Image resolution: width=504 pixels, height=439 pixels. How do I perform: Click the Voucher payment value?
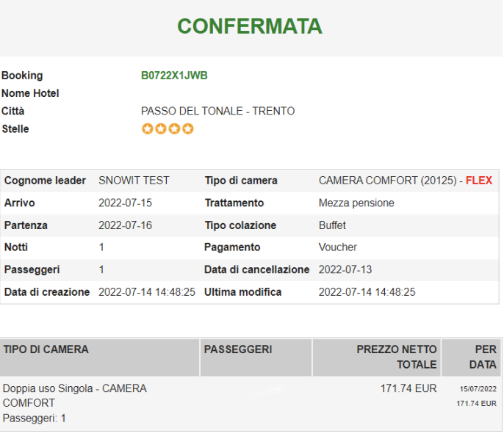pos(338,247)
